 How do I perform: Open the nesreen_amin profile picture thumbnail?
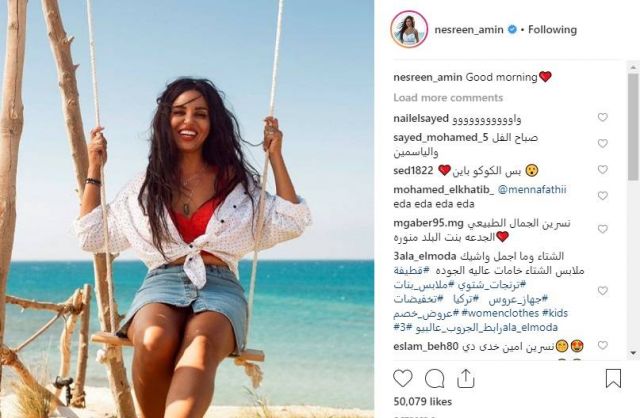click(409, 29)
